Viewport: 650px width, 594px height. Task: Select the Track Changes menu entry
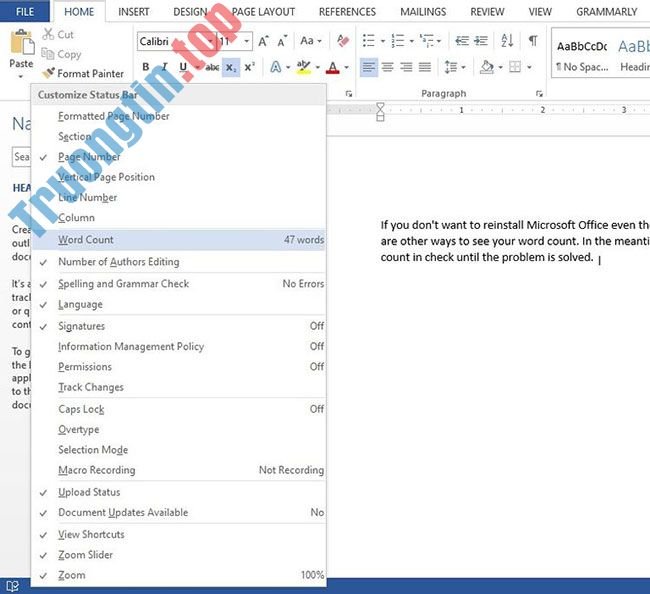(x=91, y=387)
